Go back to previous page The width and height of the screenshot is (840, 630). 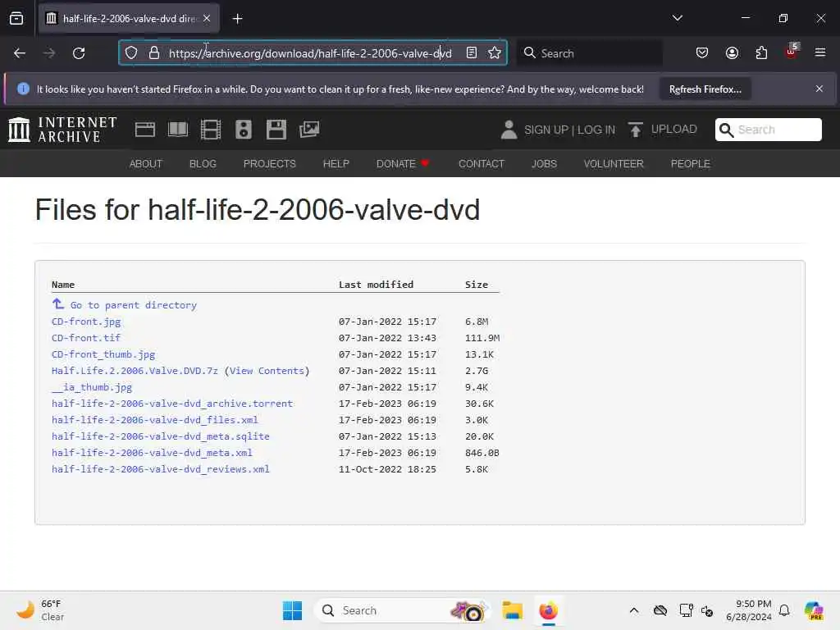coord(20,53)
